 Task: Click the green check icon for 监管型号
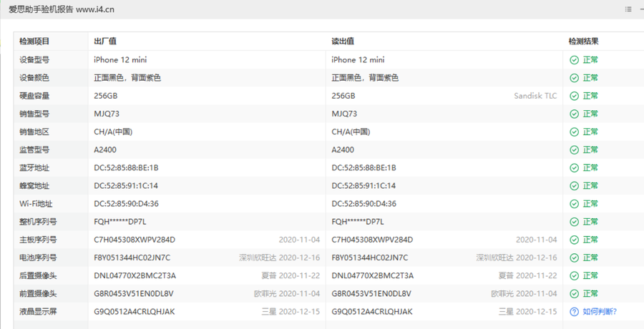pyautogui.click(x=574, y=150)
